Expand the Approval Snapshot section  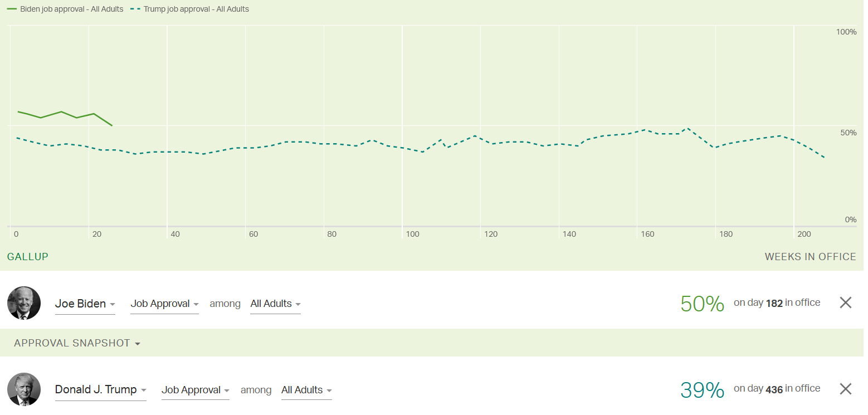(x=77, y=343)
